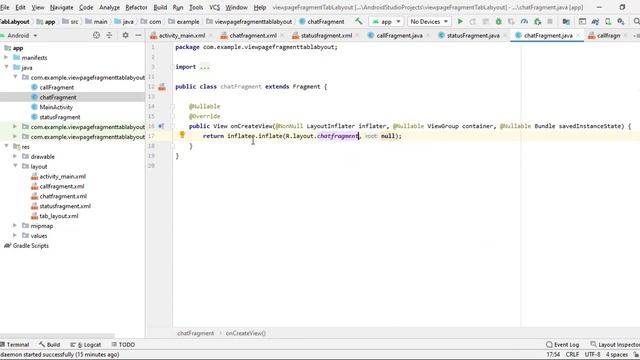Viewport: 640px width, 360px height.
Task: Click onCreateView() breadcrumb at editor bottom
Action: (x=246, y=333)
